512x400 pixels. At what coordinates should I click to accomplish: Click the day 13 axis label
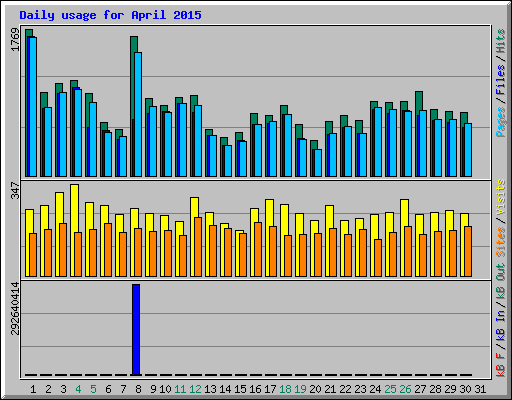click(x=210, y=389)
